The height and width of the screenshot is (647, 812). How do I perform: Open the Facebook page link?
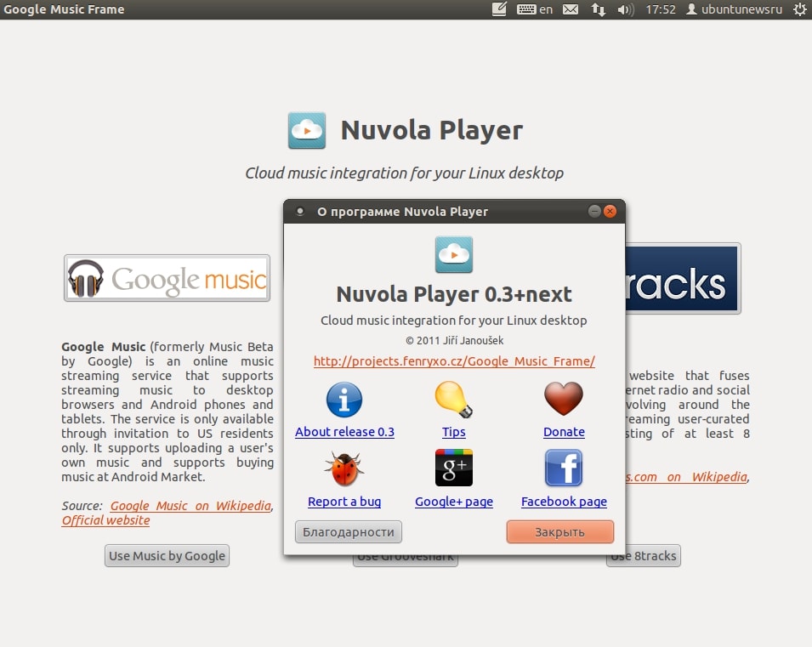[x=564, y=502]
